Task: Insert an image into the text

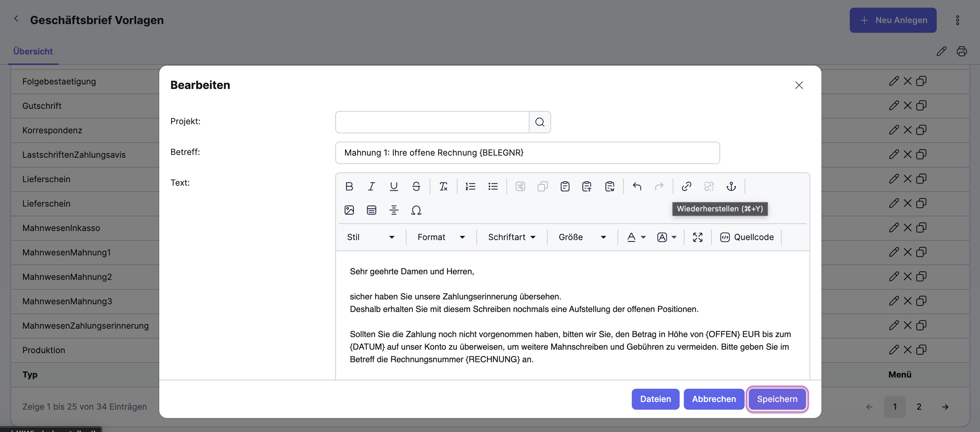Action: tap(349, 210)
